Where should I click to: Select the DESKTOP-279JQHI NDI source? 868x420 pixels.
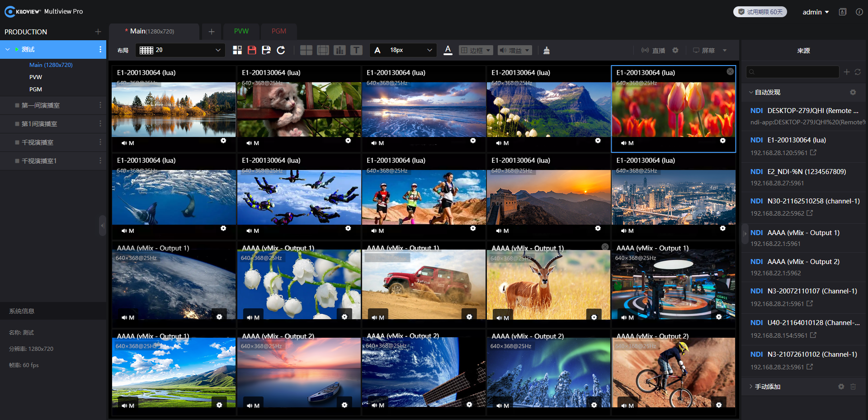804,116
